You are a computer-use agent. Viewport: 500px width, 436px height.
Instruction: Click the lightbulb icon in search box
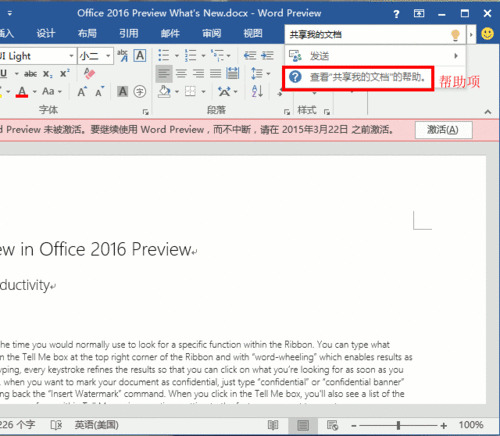[x=456, y=35]
